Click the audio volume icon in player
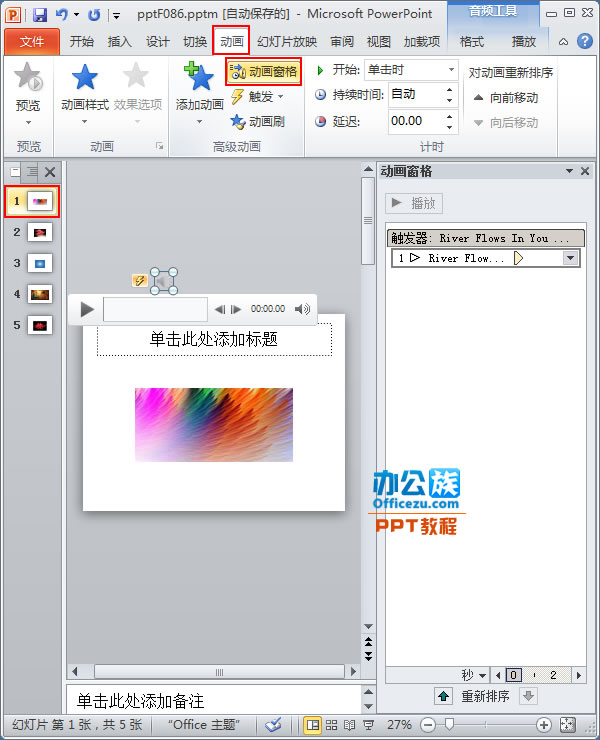This screenshot has width=600, height=740. click(302, 309)
